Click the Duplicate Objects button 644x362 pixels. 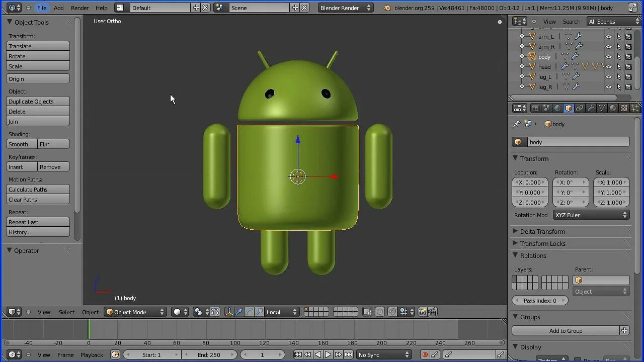click(38, 102)
